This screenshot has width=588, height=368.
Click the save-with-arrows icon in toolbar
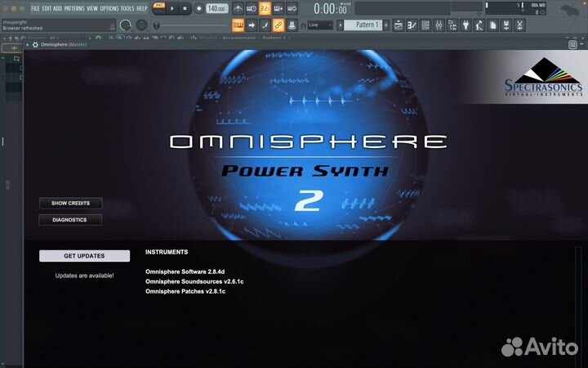(506, 25)
